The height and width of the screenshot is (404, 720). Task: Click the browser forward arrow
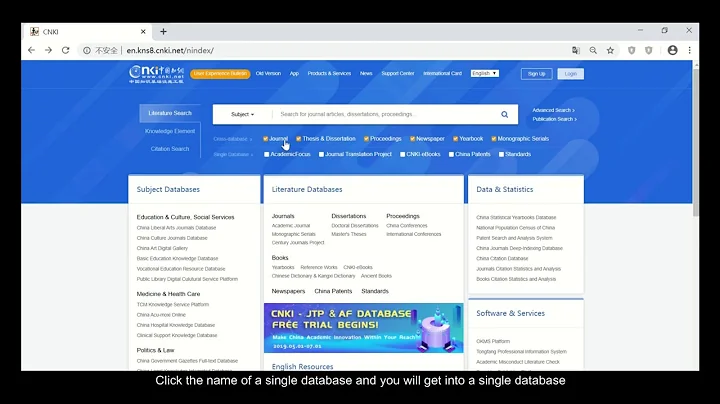pos(48,50)
